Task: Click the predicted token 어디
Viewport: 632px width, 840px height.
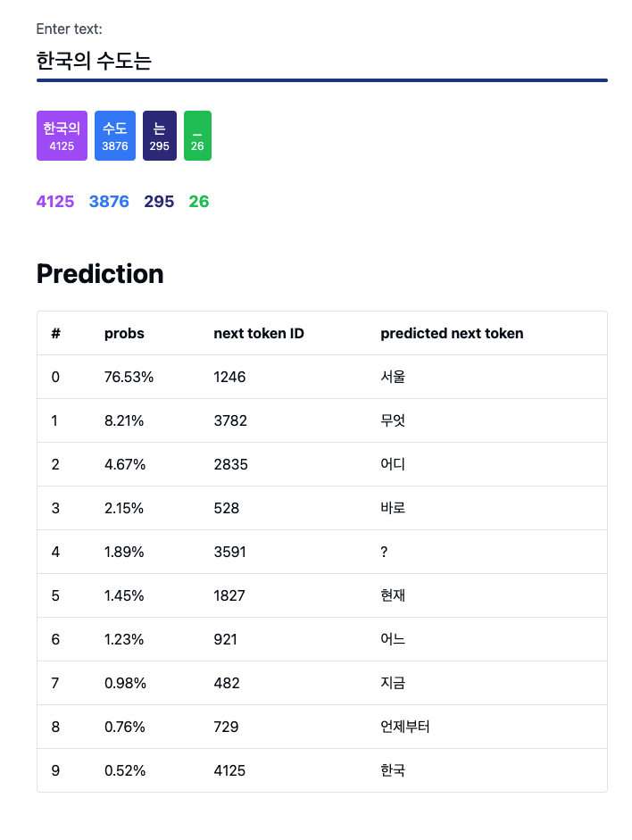Action: pyautogui.click(x=393, y=464)
